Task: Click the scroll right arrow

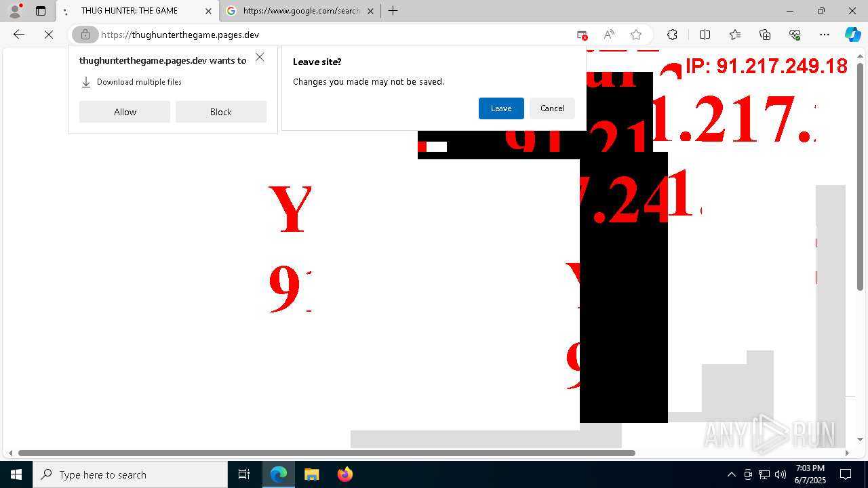Action: pyautogui.click(x=847, y=453)
